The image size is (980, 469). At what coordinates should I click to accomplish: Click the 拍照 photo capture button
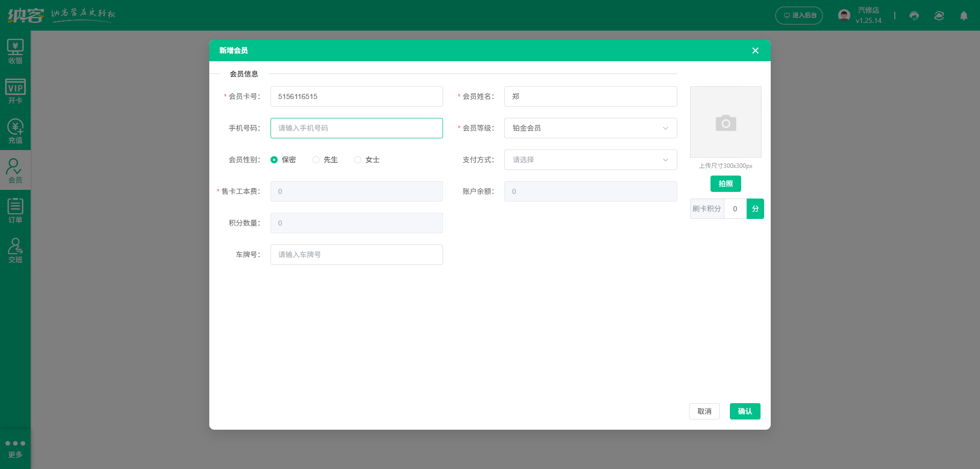[x=725, y=184]
